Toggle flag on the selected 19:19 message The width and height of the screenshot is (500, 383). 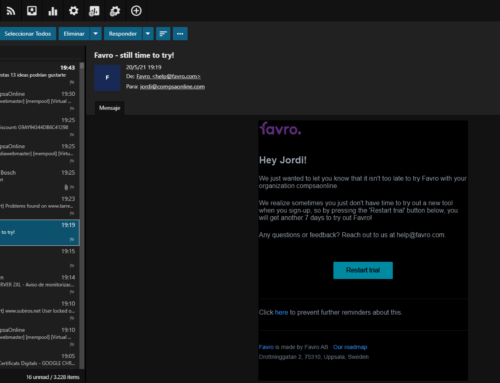point(72,240)
